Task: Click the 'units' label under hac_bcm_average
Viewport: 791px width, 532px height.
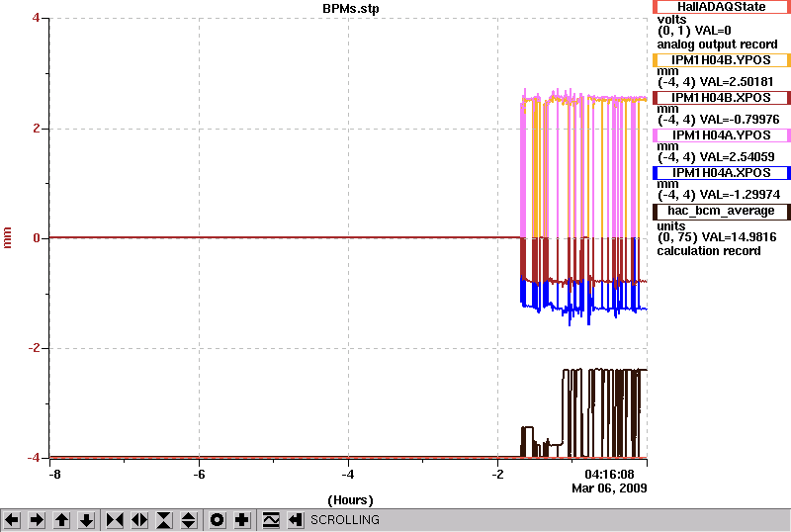Action: [x=671, y=226]
